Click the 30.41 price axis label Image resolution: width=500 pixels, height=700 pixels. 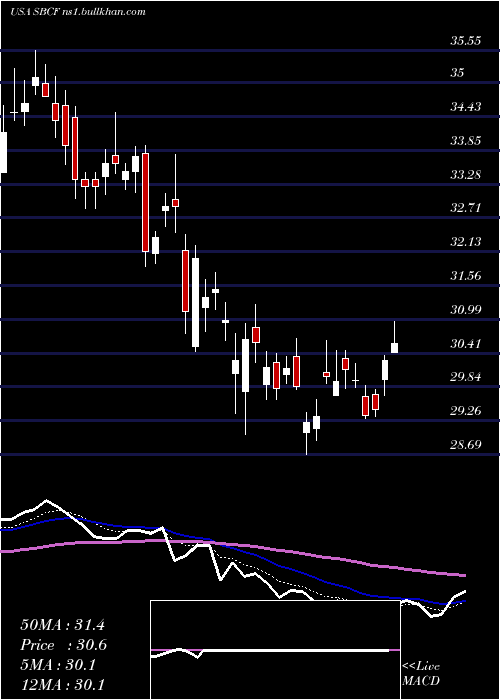pos(465,344)
